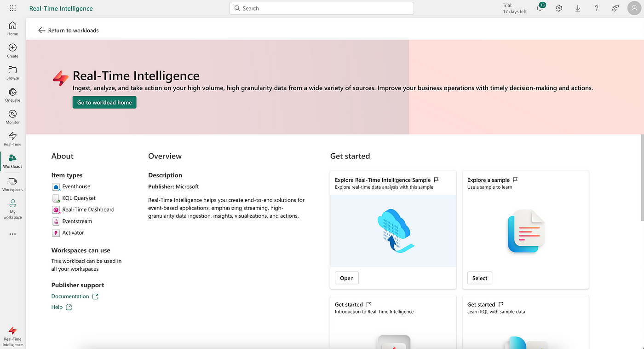
Task: Open the Real-Time hub sidebar item
Action: tap(12, 139)
